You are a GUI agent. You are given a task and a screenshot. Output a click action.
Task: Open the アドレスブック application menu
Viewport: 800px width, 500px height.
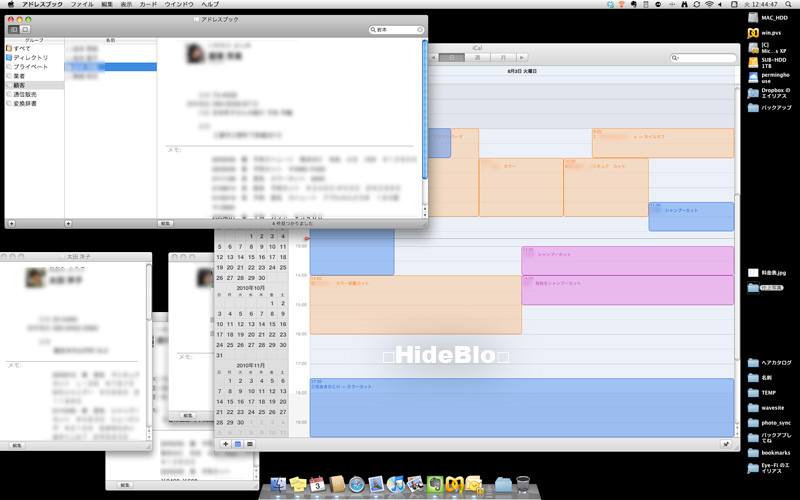(42, 4)
